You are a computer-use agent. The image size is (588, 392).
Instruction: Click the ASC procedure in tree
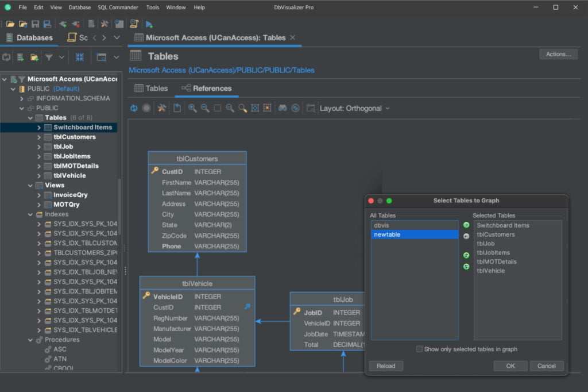pyautogui.click(x=60, y=349)
